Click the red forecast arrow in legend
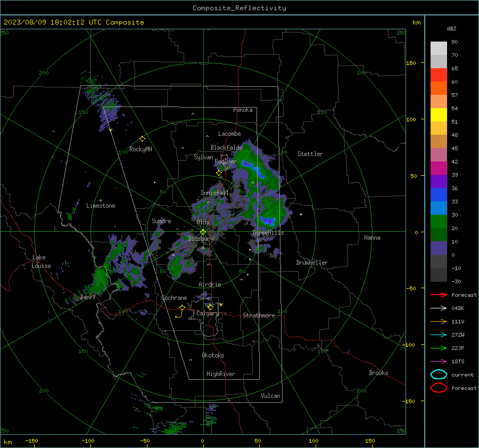479x448 pixels. (x=439, y=295)
